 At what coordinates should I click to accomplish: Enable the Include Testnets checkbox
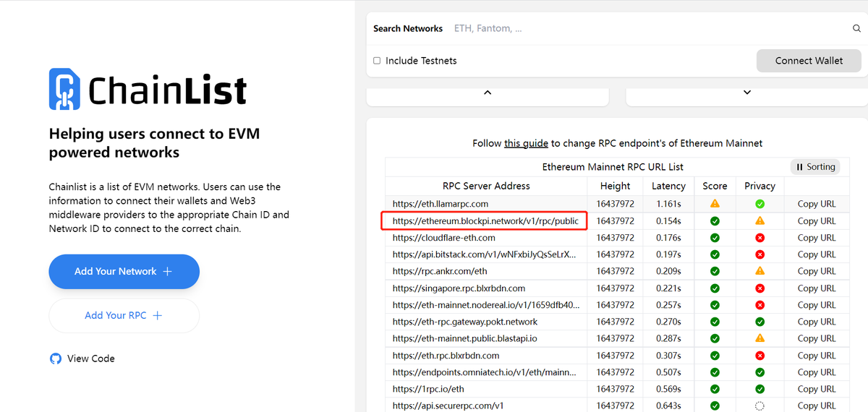click(377, 61)
